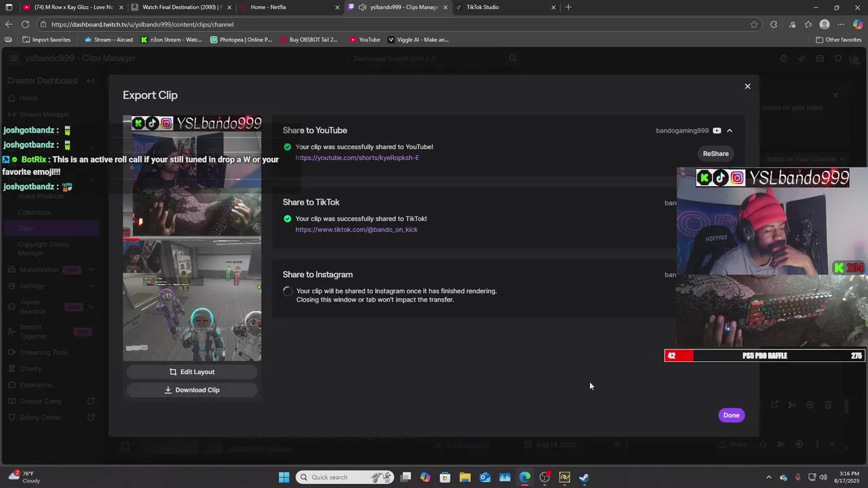This screenshot has height=488, width=868.
Task: Click the Quick search taskbar box
Action: (346, 477)
